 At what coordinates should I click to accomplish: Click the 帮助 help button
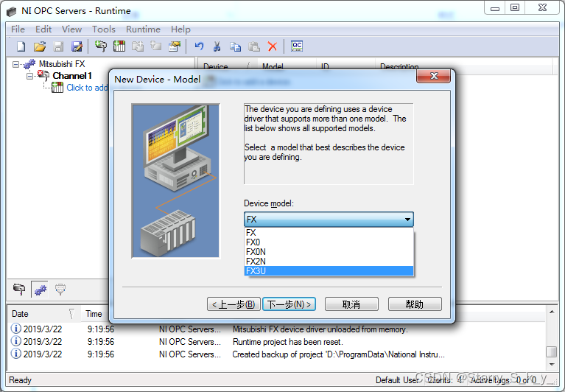(x=415, y=304)
